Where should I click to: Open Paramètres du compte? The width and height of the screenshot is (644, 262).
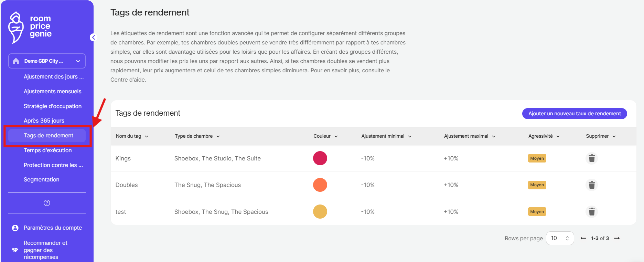(x=52, y=228)
